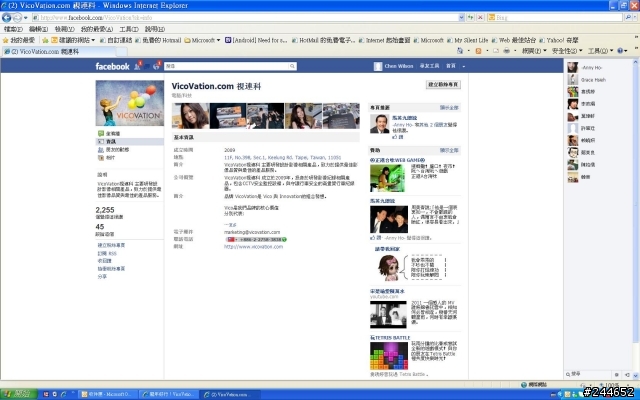Expand the 工具(O) command bar dropdown
The image size is (640, 400).
[x=601, y=51]
